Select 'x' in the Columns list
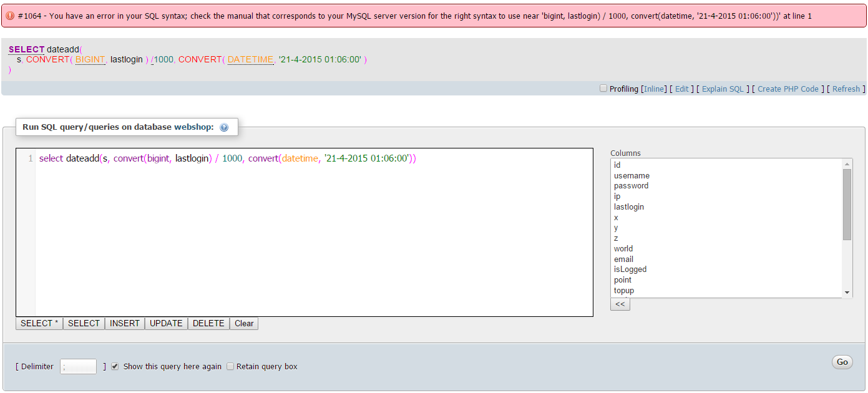868x393 pixels. click(726, 217)
